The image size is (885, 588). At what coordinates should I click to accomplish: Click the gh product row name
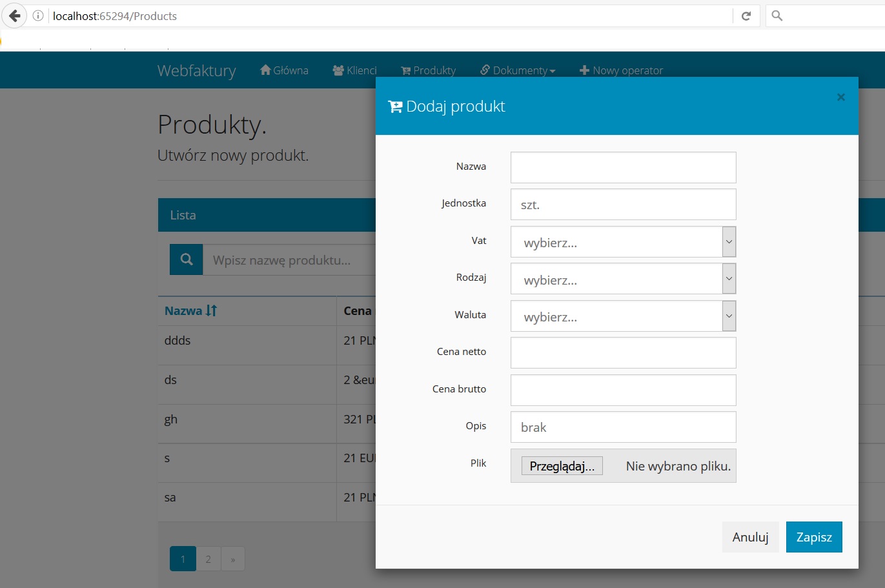pyautogui.click(x=170, y=420)
